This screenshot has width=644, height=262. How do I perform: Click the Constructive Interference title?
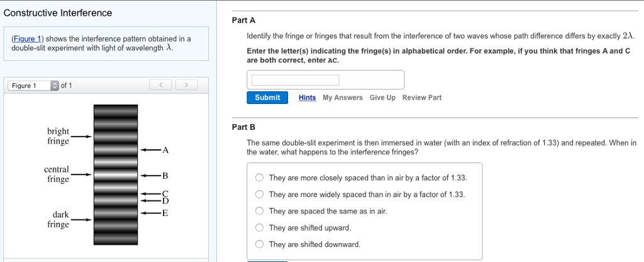[58, 13]
